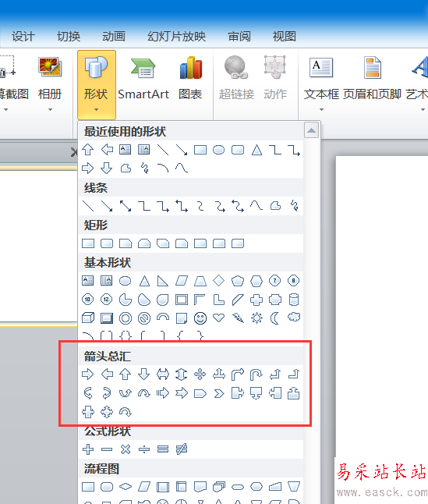The width and height of the screenshot is (428, 504).
Task: Open the 艺术字 WordArt dropdown
Action: point(417,84)
